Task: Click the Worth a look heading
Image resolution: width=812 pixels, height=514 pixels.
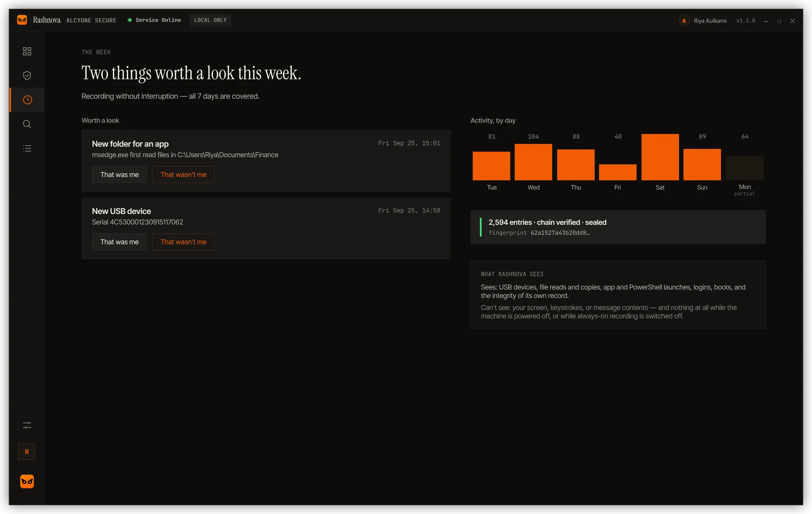Action: pyautogui.click(x=100, y=121)
